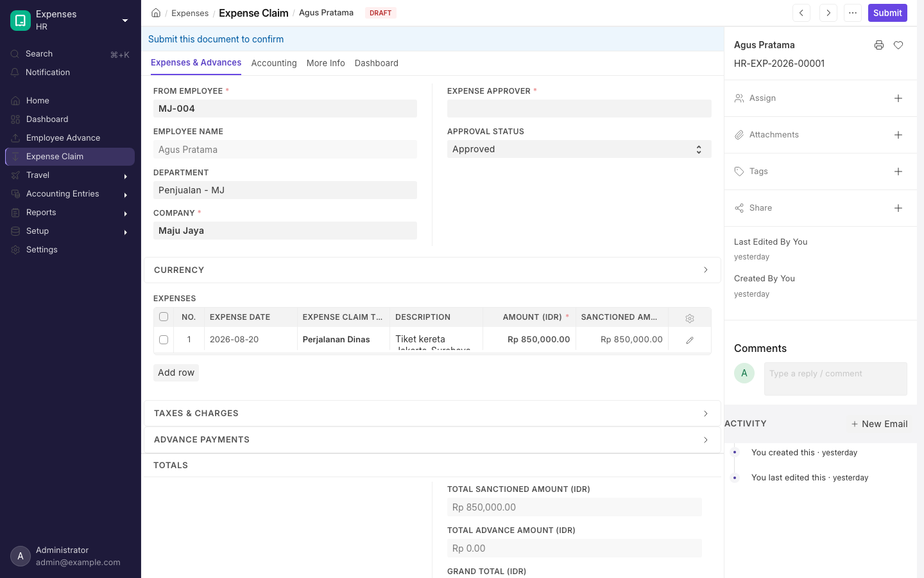Tick the checkbox for expense row 1

tap(164, 340)
